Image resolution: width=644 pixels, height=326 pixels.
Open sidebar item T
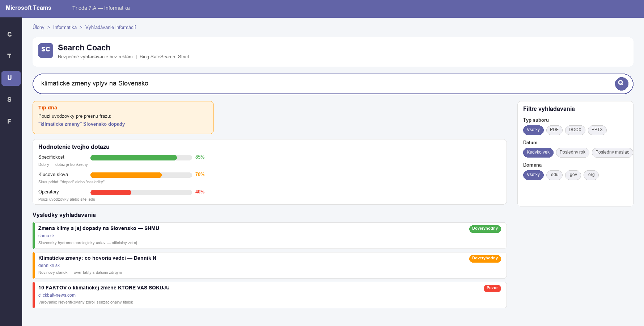tap(9, 56)
